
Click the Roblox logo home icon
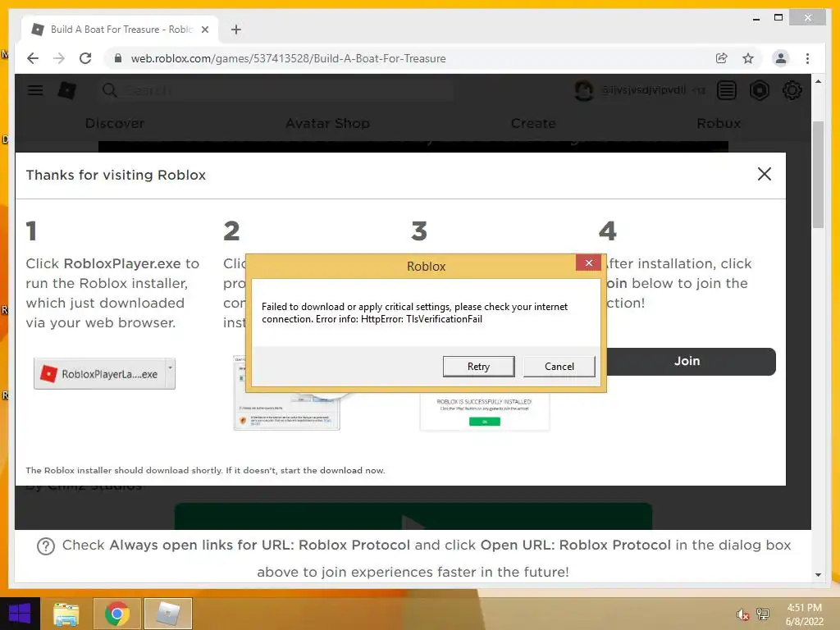(x=67, y=90)
